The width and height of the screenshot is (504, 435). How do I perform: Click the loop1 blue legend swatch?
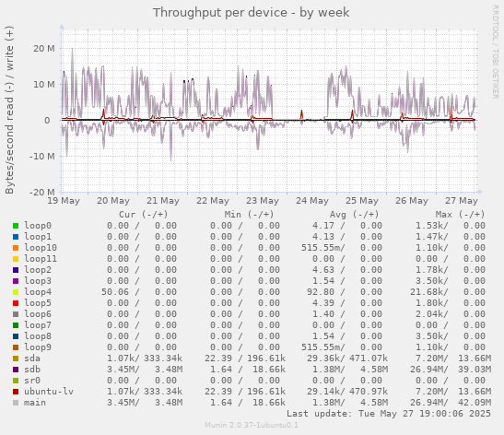16,237
